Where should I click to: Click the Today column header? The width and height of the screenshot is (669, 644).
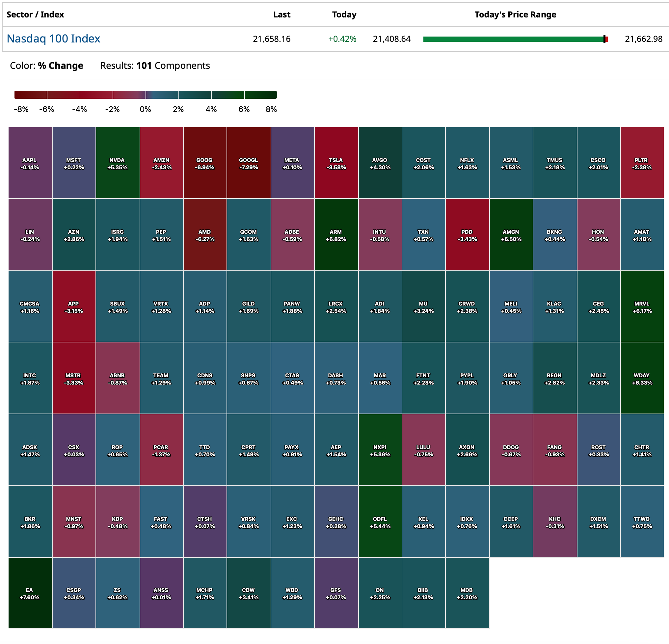[x=344, y=15]
